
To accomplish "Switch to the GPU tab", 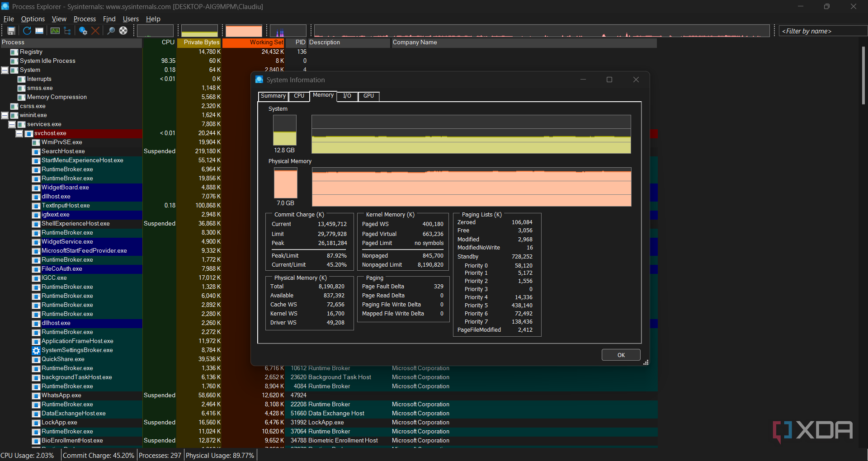I will coord(368,96).
